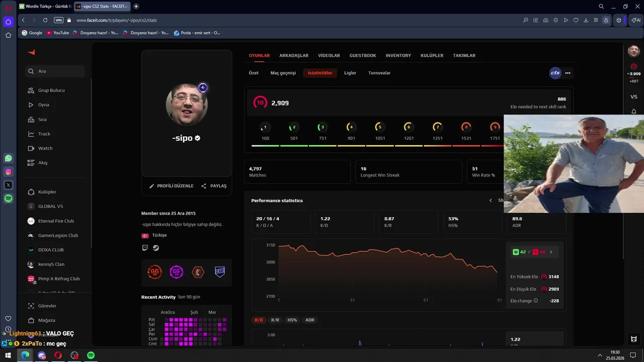Open Spotify from the Windows taskbar
The width and height of the screenshot is (644, 362).
coord(91,355)
